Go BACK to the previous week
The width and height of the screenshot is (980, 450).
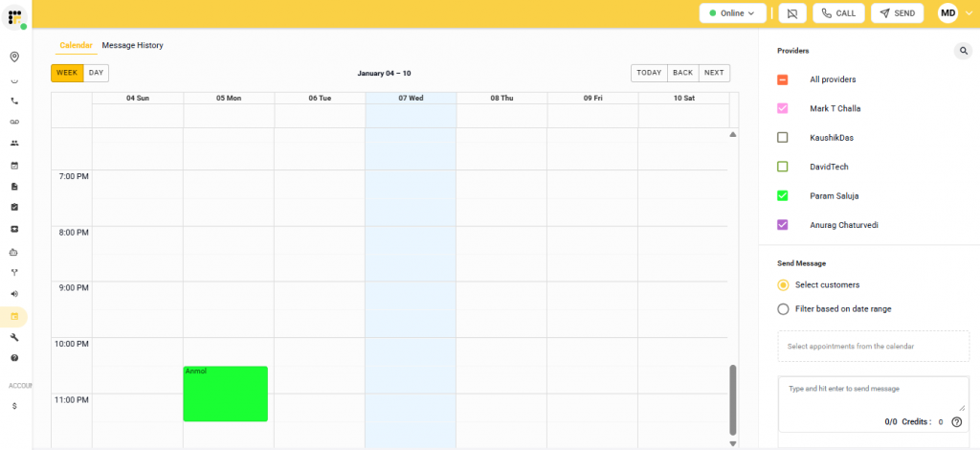tap(683, 73)
